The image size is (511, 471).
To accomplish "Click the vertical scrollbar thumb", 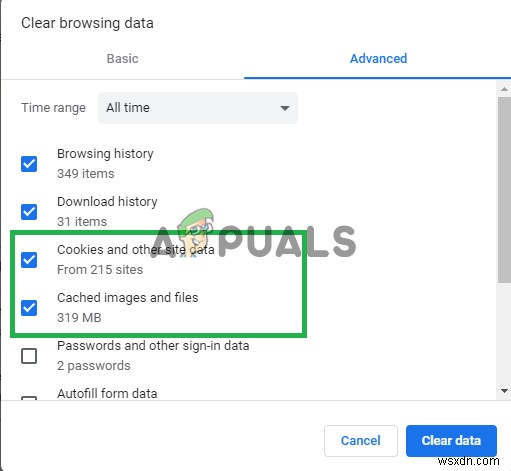I will coord(504,190).
